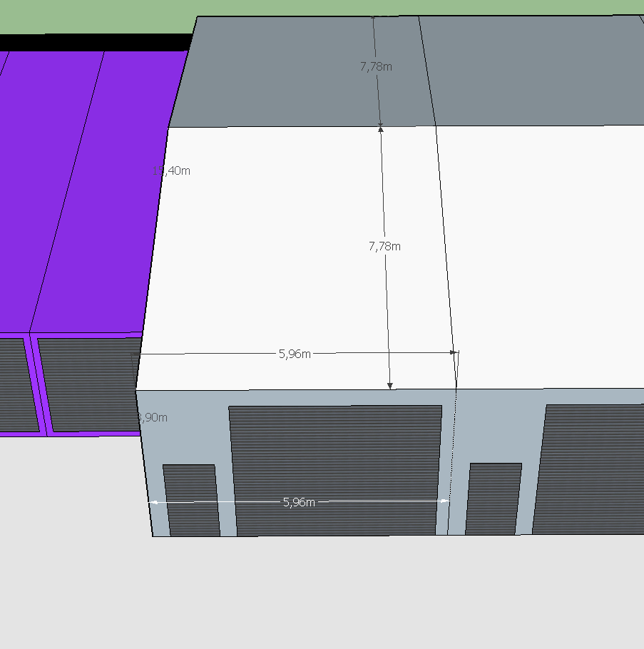Select the black strip above the purple roof

pyautogui.click(x=93, y=42)
